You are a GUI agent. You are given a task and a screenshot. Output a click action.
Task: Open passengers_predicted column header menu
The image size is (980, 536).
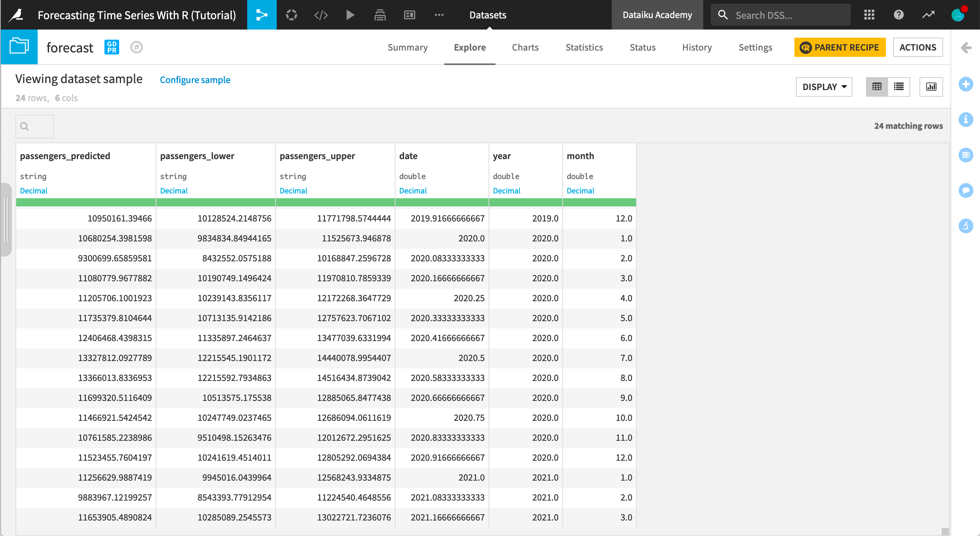[x=65, y=156]
